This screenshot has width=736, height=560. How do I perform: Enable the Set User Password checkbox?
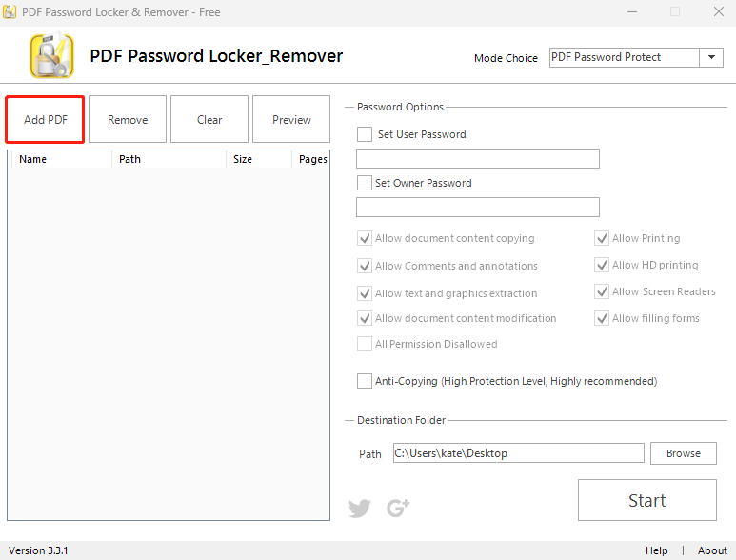click(365, 134)
